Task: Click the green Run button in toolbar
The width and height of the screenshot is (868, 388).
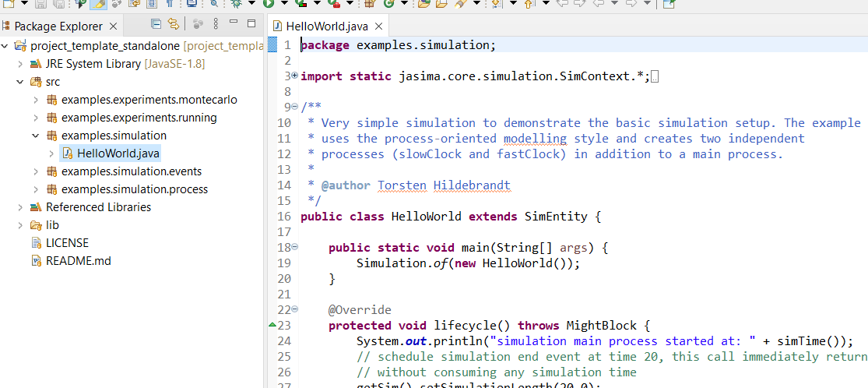Action: tap(268, 3)
